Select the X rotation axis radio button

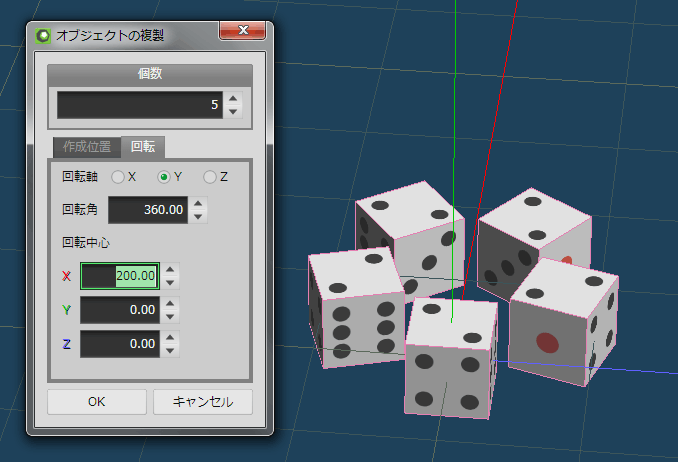118,177
